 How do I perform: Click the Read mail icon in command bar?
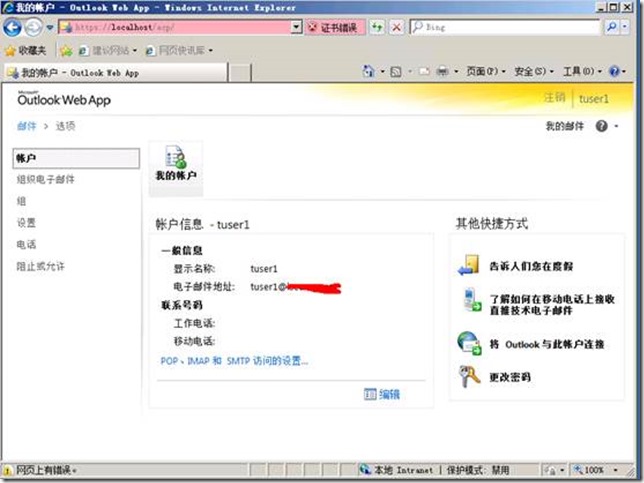point(424,72)
